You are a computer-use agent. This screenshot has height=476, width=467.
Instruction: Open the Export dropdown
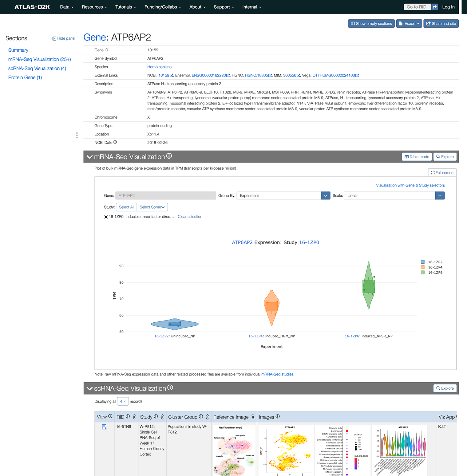click(409, 24)
